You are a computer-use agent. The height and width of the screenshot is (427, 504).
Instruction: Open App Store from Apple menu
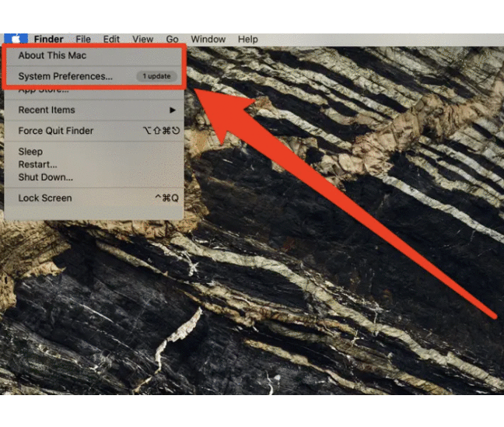point(44,90)
